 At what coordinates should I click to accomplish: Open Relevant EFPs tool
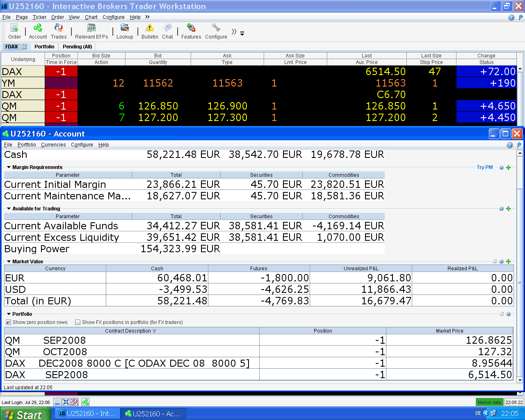pyautogui.click(x=91, y=31)
